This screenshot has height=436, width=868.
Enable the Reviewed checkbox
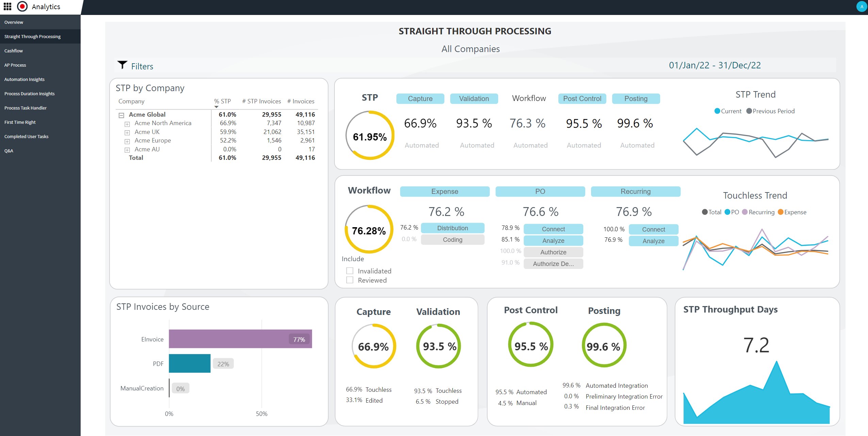[349, 280]
